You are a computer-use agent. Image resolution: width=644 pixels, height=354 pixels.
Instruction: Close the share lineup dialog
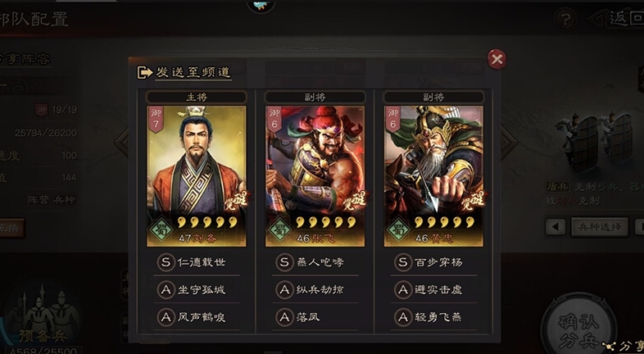pyautogui.click(x=497, y=60)
